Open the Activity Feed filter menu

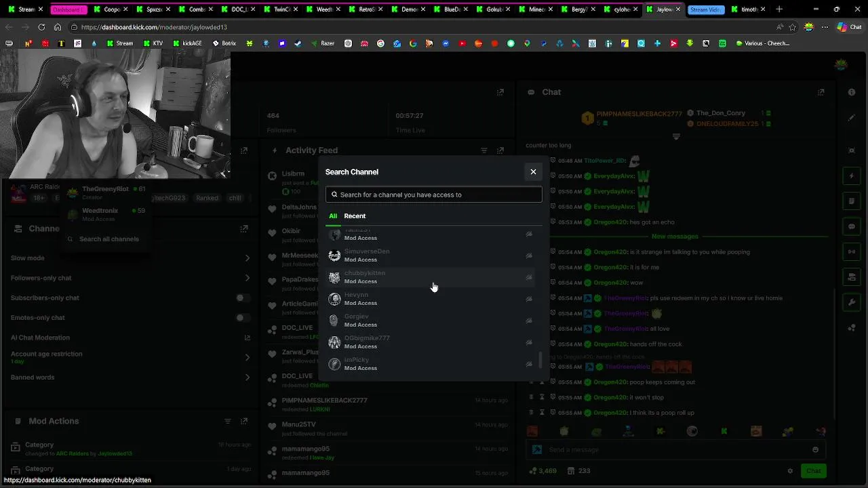484,150
